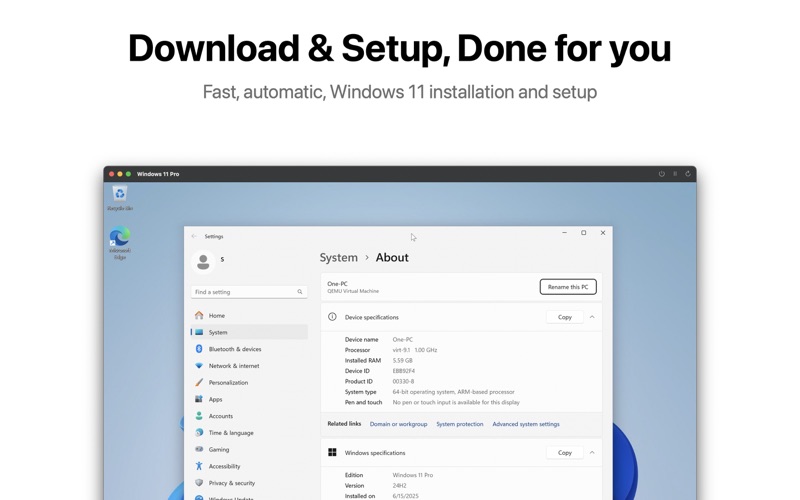
Task: Select System in the settings sidebar
Action: [x=249, y=332]
